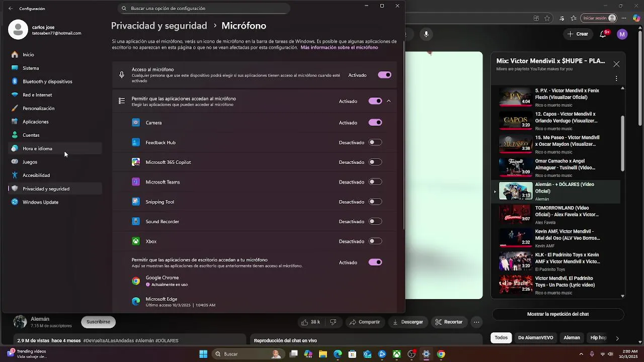Add page to favorites star icon
This screenshot has height=362, width=644.
point(547,18)
